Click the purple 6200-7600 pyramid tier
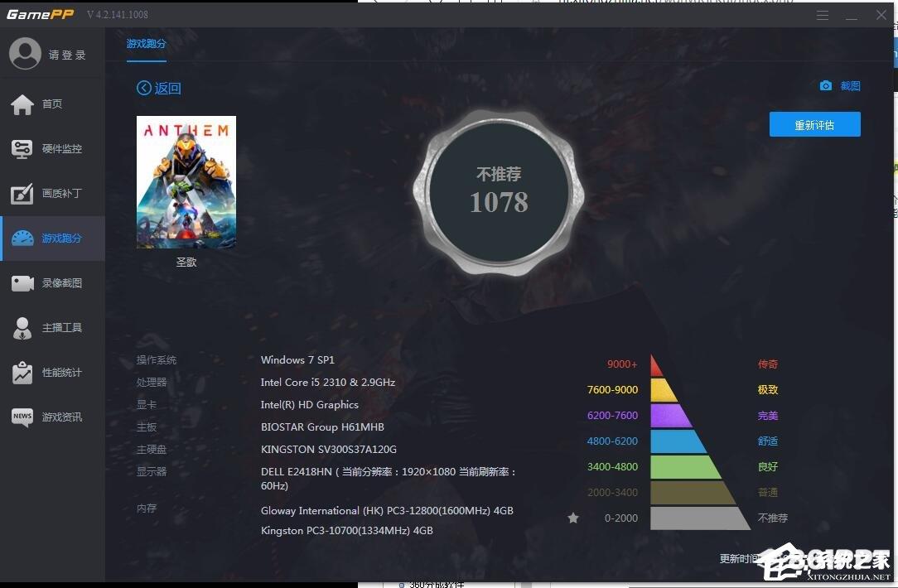The height and width of the screenshot is (588, 898). tap(669, 416)
